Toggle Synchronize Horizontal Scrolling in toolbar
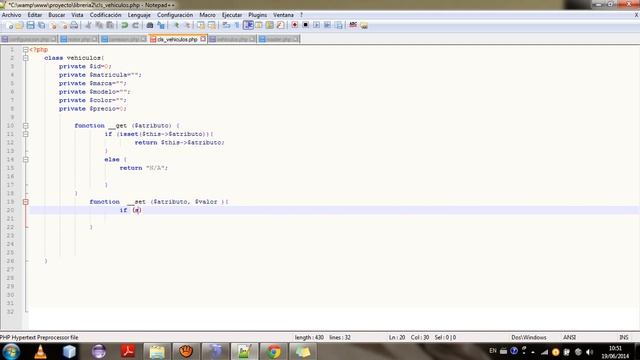 [212, 25]
